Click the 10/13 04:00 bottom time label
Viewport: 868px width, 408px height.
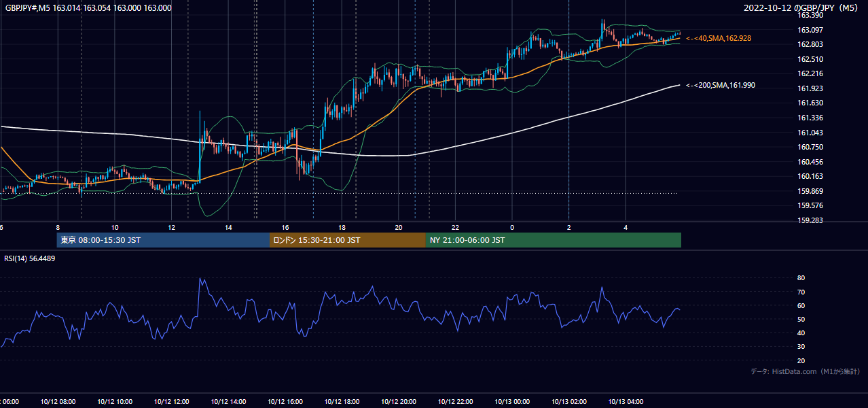[x=626, y=401]
